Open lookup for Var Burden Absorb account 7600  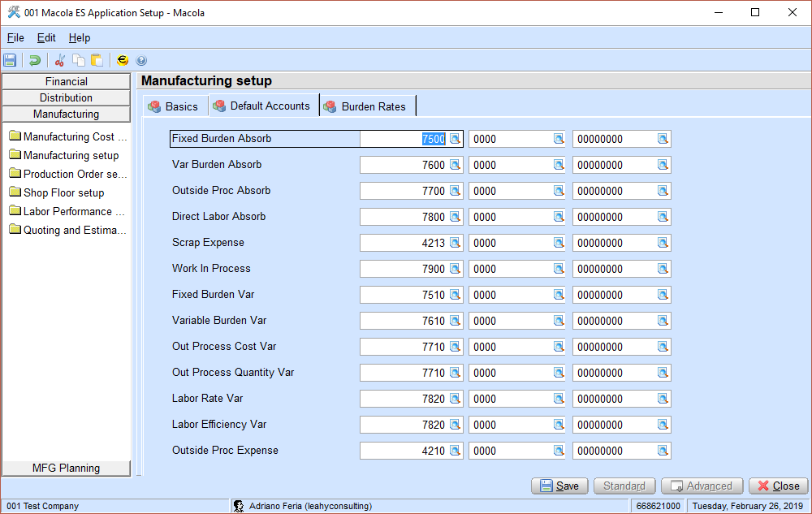coord(455,165)
